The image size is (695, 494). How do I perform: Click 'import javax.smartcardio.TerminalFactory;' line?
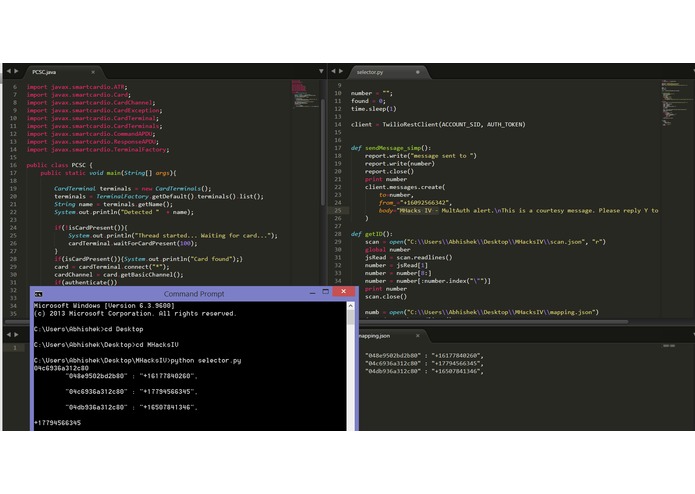point(98,150)
